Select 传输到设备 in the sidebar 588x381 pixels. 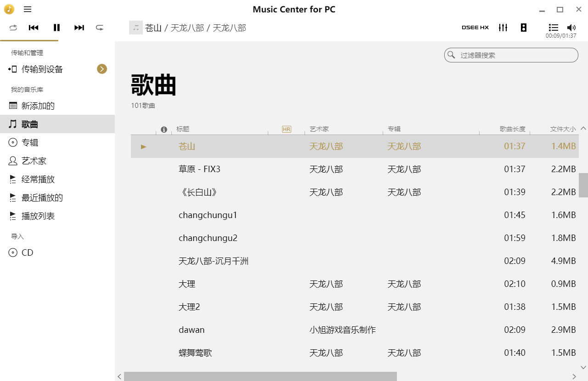coord(42,69)
